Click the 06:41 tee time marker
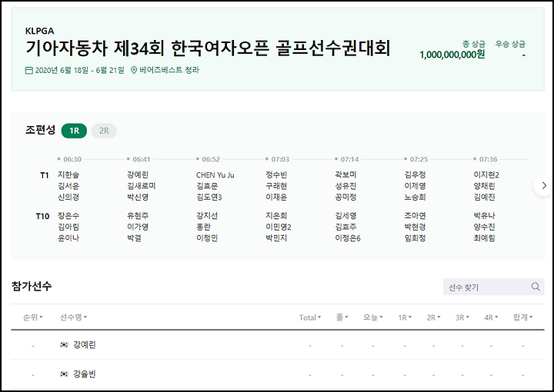The height and width of the screenshot is (392, 554). point(138,159)
